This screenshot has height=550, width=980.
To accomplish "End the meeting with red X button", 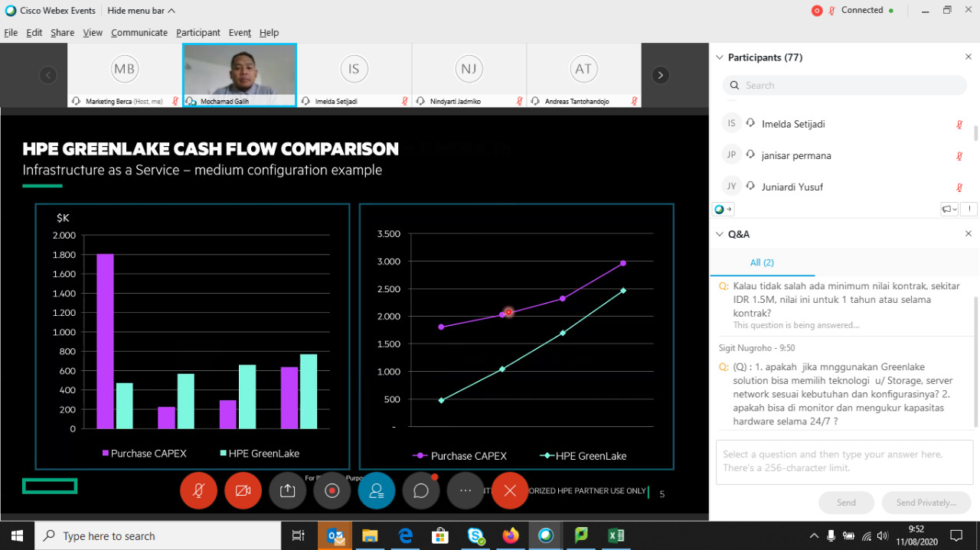I will click(510, 491).
